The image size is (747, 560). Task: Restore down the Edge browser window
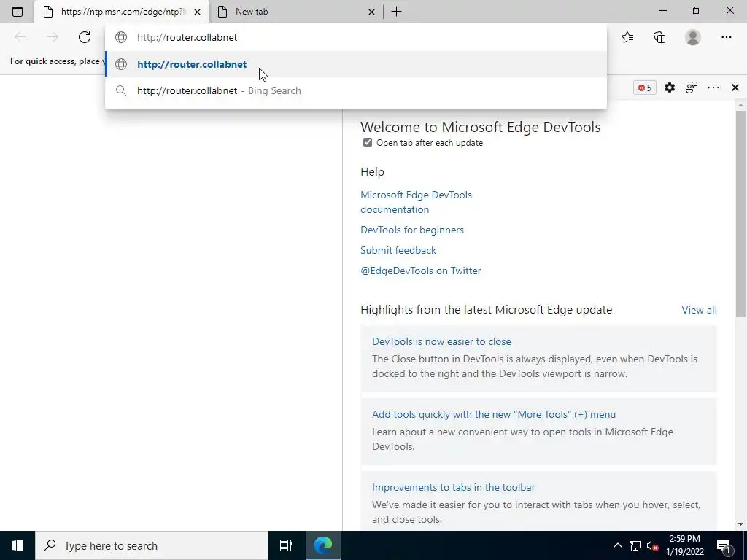click(x=697, y=10)
